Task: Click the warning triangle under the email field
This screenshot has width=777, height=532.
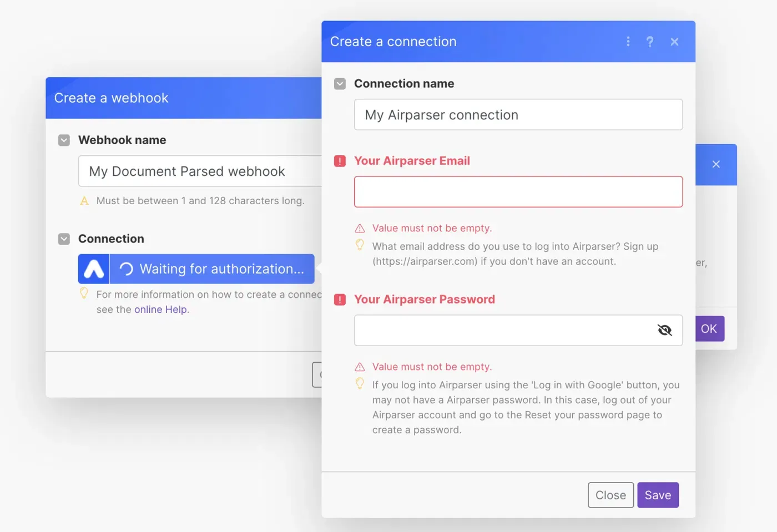Action: click(x=360, y=229)
